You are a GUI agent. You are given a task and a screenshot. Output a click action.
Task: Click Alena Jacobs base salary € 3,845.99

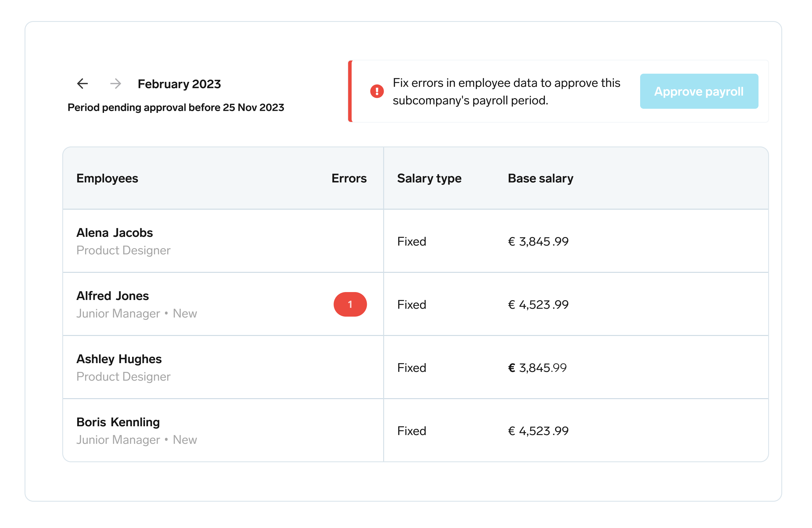point(538,242)
